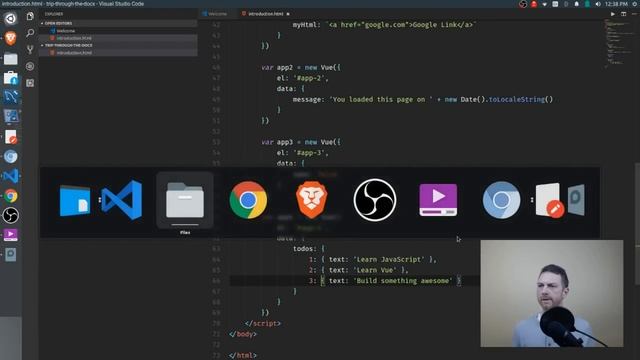Open the network indicator in the top panel
This screenshot has height=360, width=640.
[544, 4]
